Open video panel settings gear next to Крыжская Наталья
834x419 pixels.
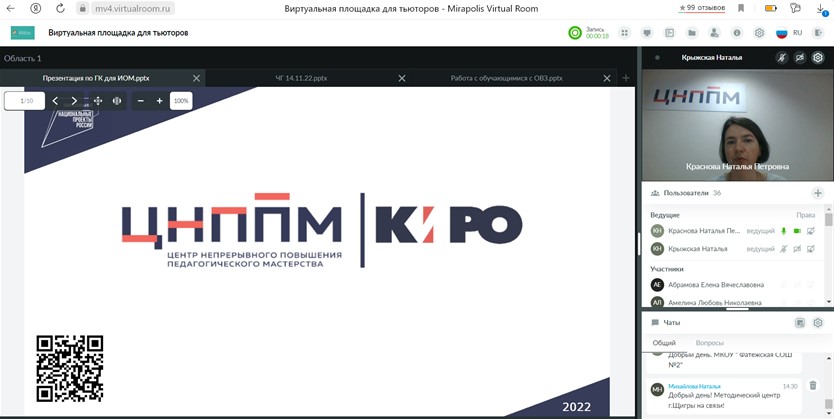click(818, 57)
